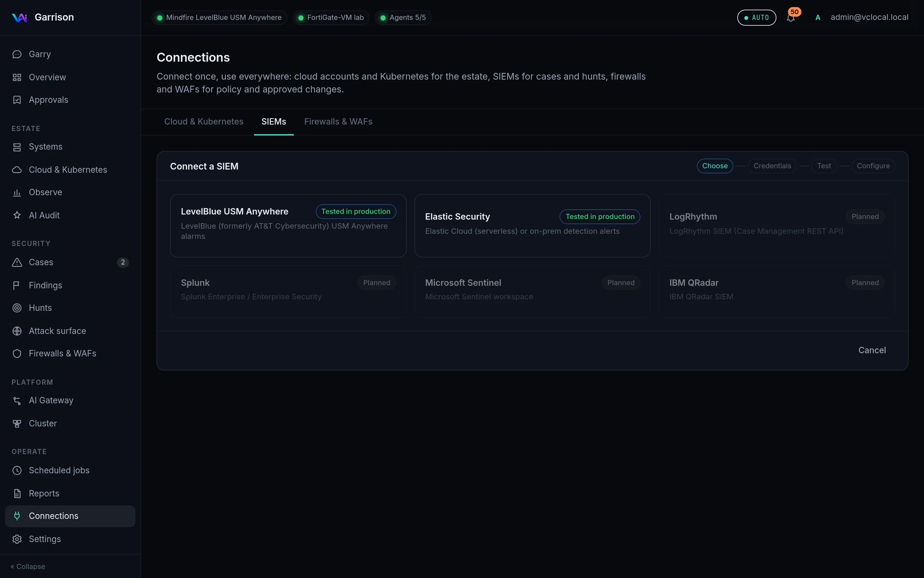924x578 pixels.
Task: Click the Attack surface globe icon
Action: tap(17, 331)
